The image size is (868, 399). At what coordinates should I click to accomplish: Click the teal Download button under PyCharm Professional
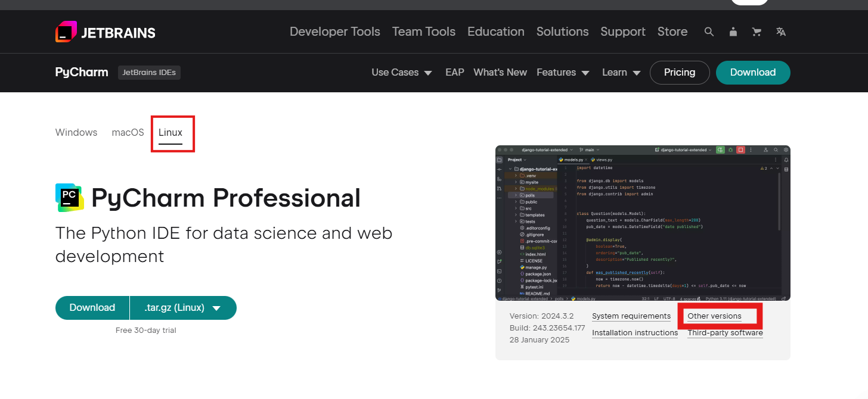(x=92, y=308)
